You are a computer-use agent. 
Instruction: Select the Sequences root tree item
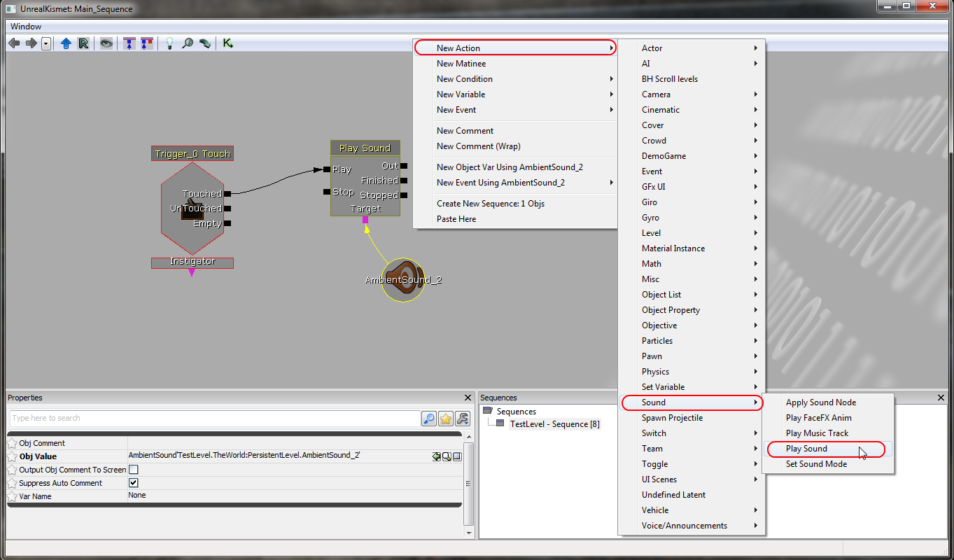coord(517,411)
